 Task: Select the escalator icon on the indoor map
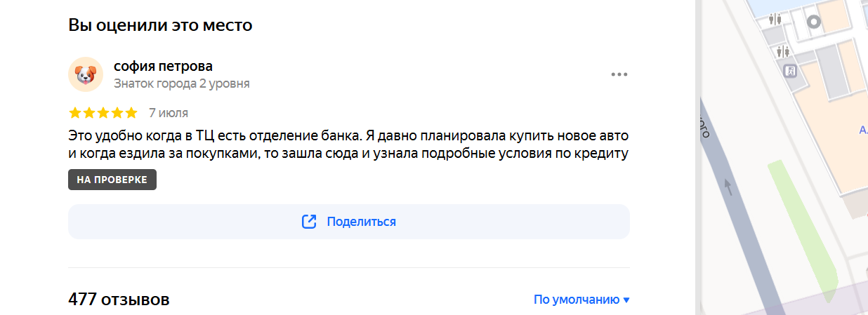790,70
